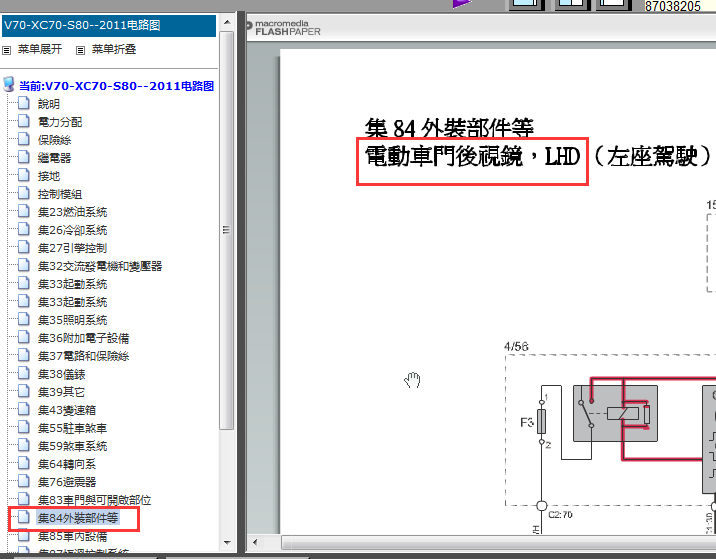The width and height of the screenshot is (716, 559).
Task: Click the 菜单展开 expand menu button
Action: coord(40,49)
